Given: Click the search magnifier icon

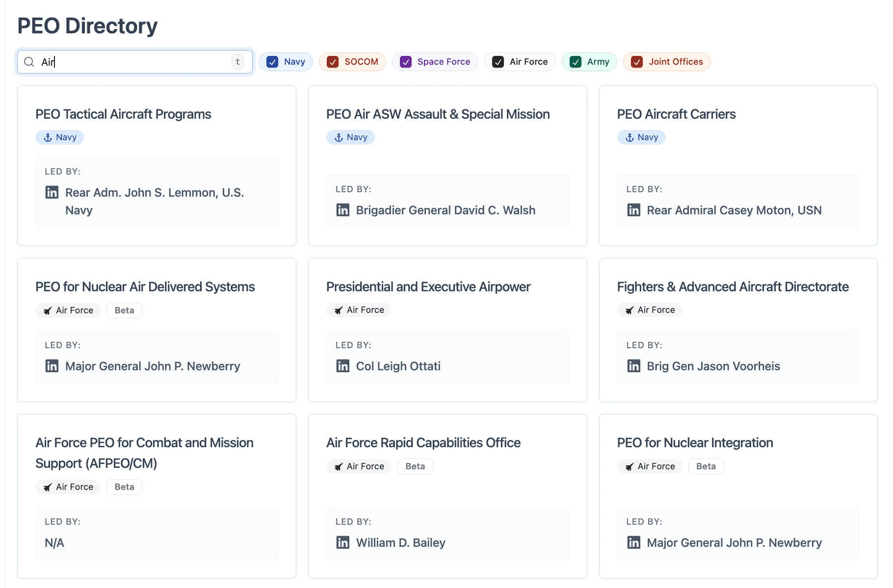Looking at the screenshot, I should pyautogui.click(x=29, y=62).
